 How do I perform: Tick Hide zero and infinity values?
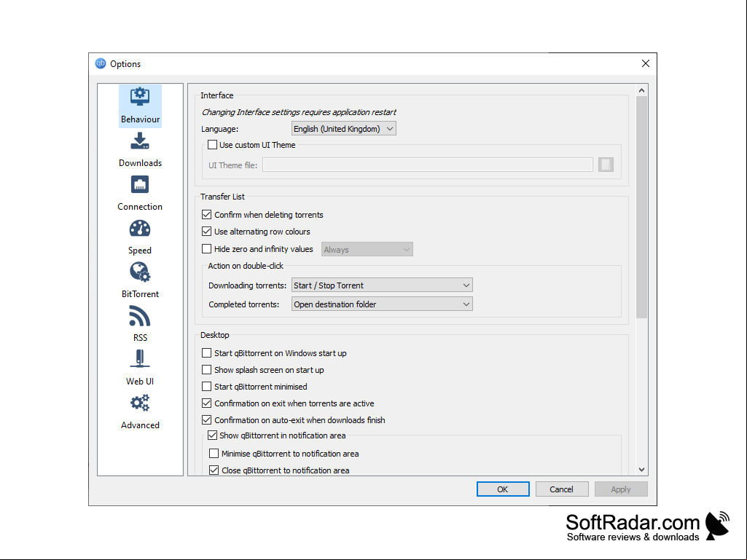click(x=207, y=248)
